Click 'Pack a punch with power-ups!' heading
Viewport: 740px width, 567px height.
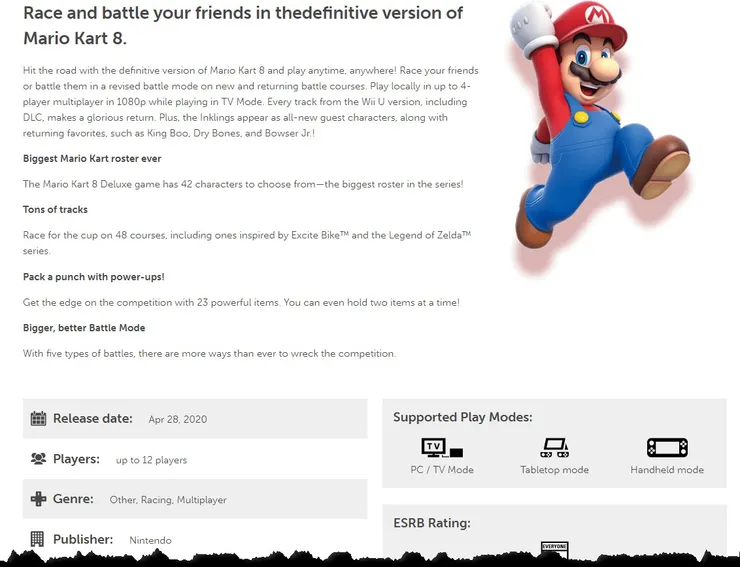[x=94, y=277]
